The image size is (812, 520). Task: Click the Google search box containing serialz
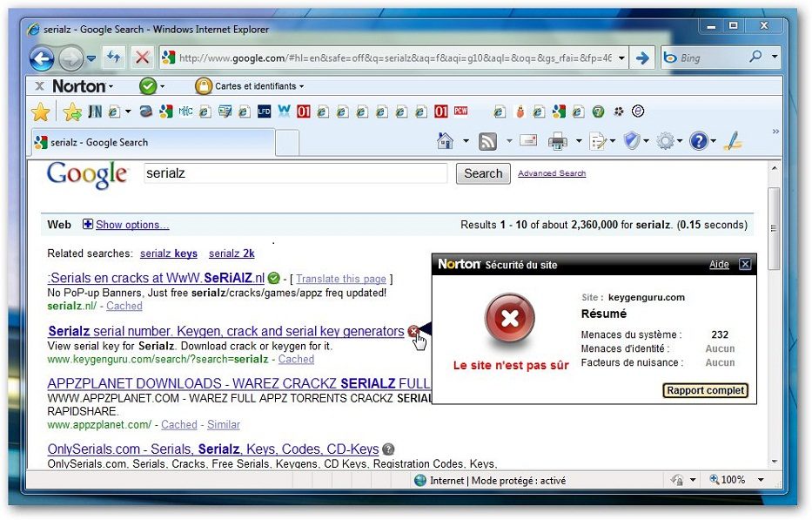coord(295,173)
